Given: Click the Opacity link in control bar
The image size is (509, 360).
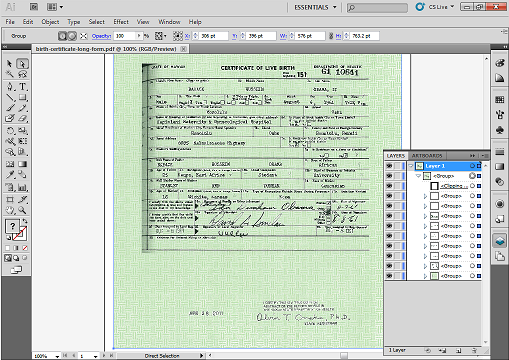Looking at the screenshot, I should coord(101,36).
